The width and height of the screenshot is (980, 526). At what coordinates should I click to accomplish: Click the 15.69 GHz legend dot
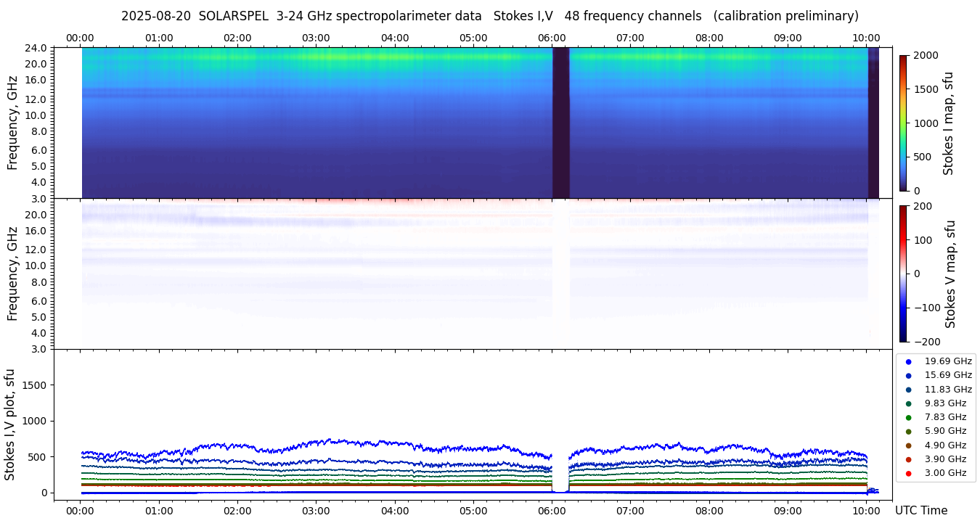click(908, 375)
